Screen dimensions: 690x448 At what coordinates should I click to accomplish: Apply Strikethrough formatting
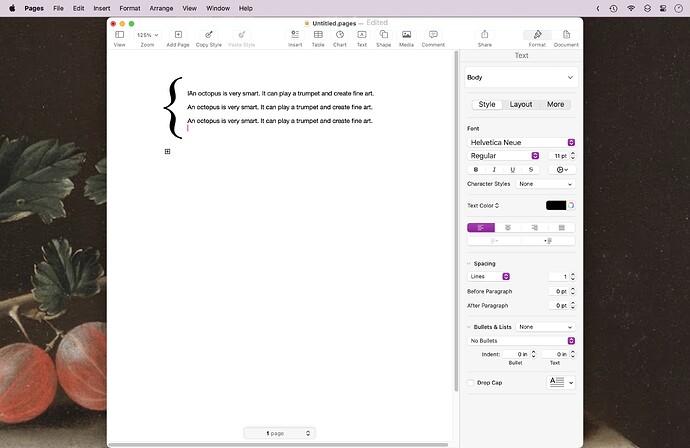[x=531, y=169]
